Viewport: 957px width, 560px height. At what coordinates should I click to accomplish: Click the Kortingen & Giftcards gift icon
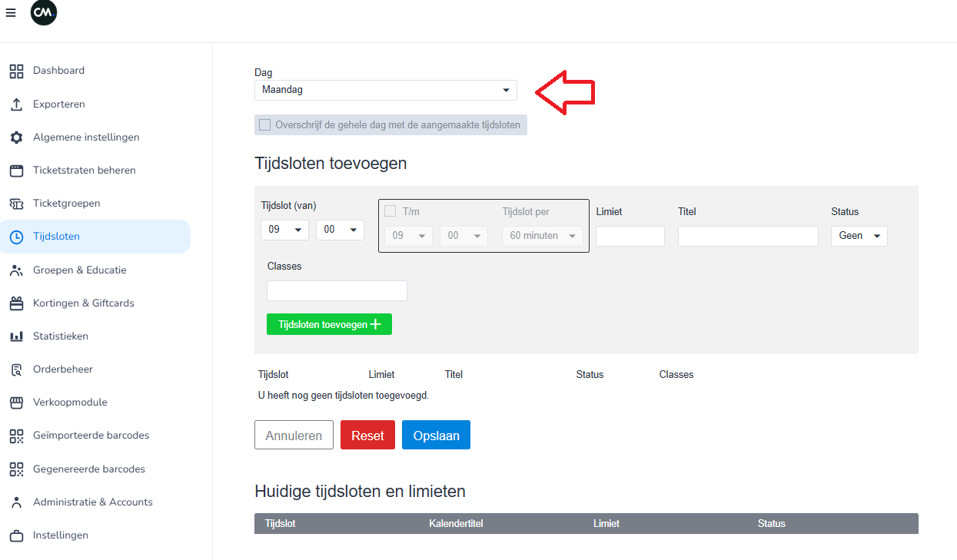point(16,303)
